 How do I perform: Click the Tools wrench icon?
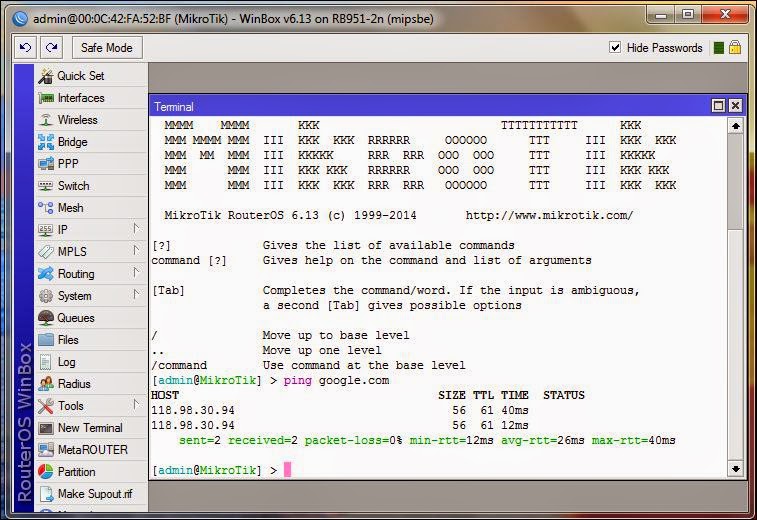[46, 406]
